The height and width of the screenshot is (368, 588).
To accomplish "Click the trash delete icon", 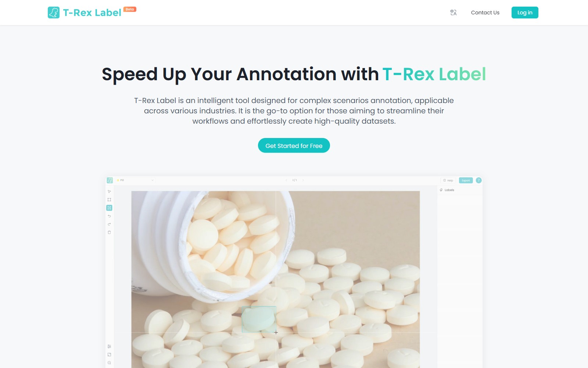I will tap(109, 232).
